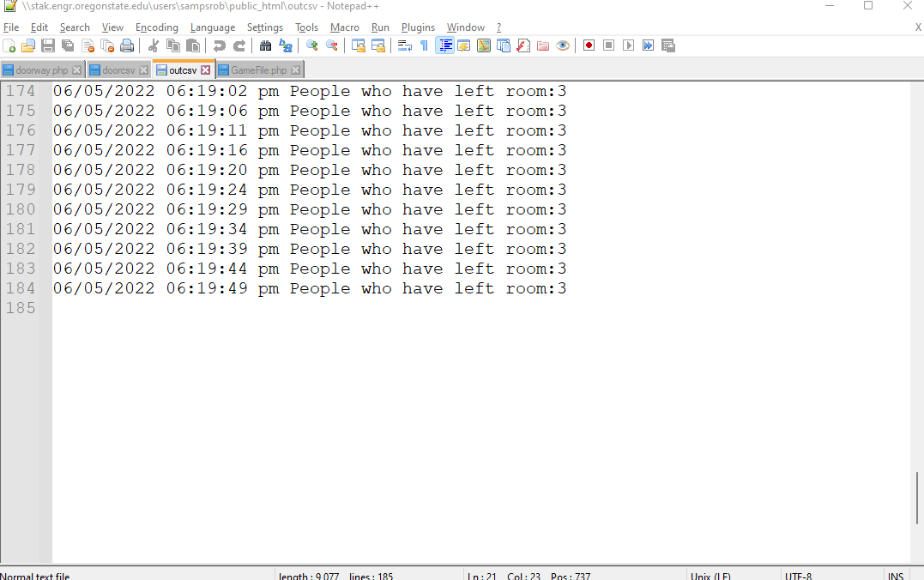
Task: Click the Print toolbar icon
Action: (127, 45)
